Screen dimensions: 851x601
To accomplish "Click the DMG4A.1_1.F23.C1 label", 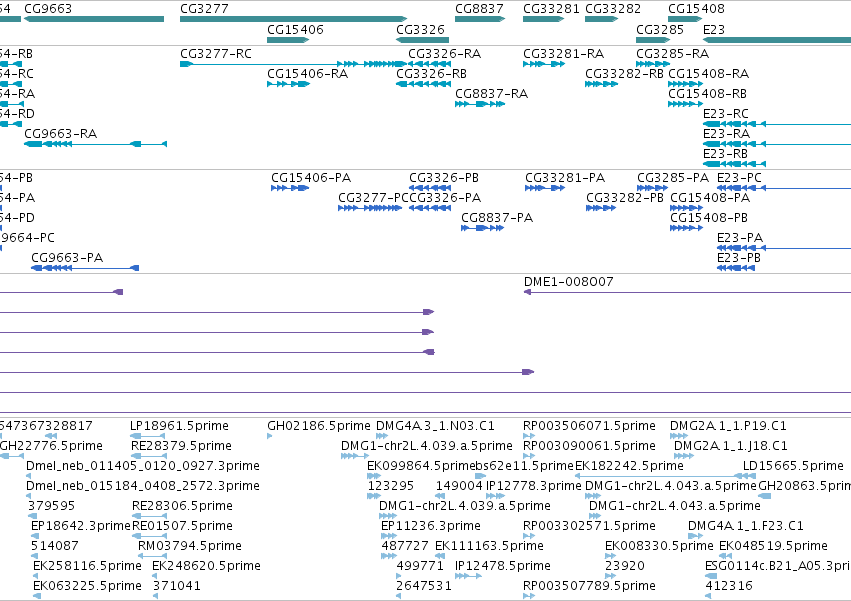I will pyautogui.click(x=746, y=527).
